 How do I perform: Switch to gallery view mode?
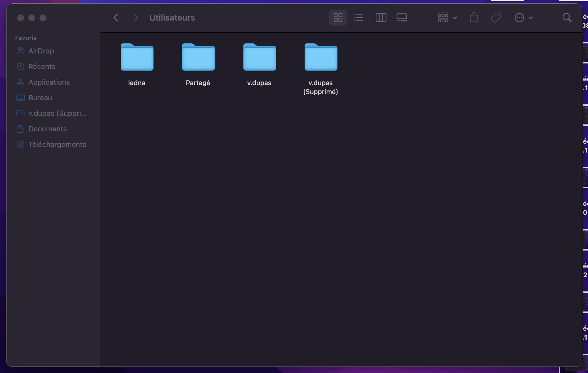[402, 18]
